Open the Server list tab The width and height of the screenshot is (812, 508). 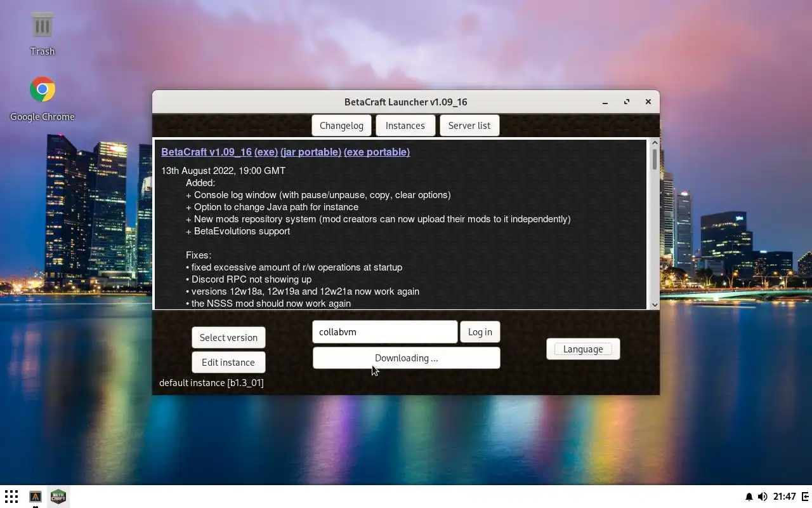point(469,125)
